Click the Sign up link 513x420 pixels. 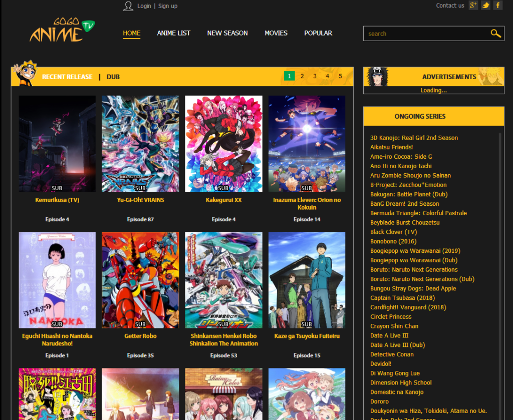coord(168,6)
